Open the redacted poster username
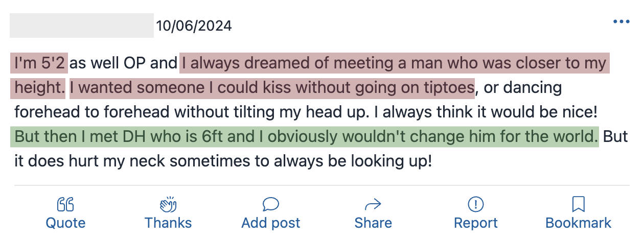This screenshot has height=241, width=644. click(x=82, y=26)
